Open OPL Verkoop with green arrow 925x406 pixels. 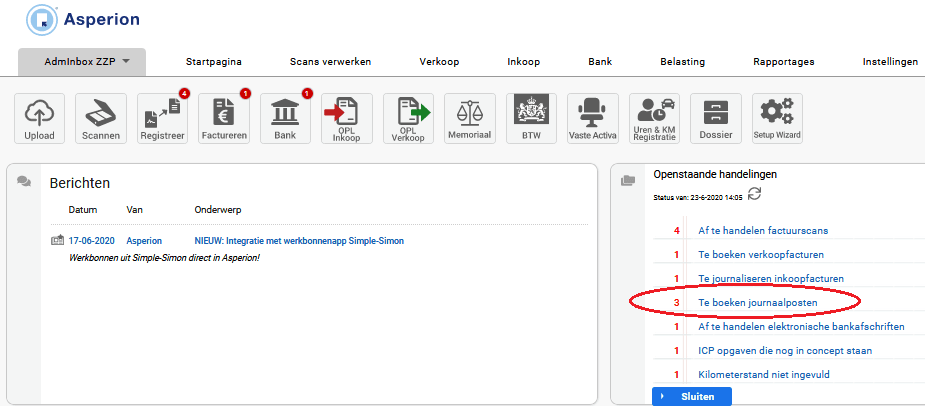[408, 119]
